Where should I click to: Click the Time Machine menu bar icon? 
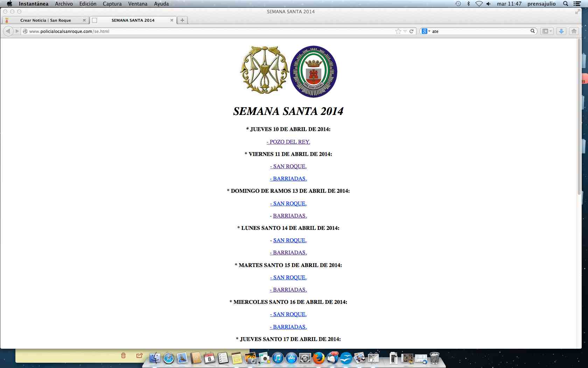[458, 4]
